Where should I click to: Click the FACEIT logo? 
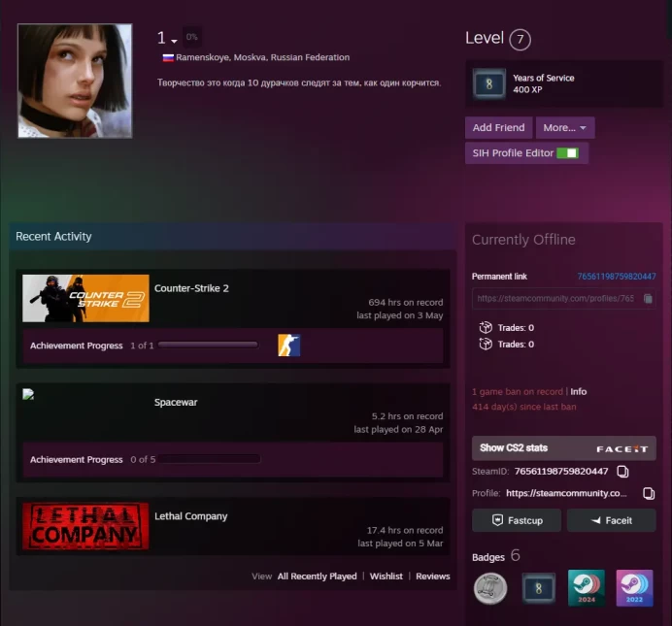(622, 448)
